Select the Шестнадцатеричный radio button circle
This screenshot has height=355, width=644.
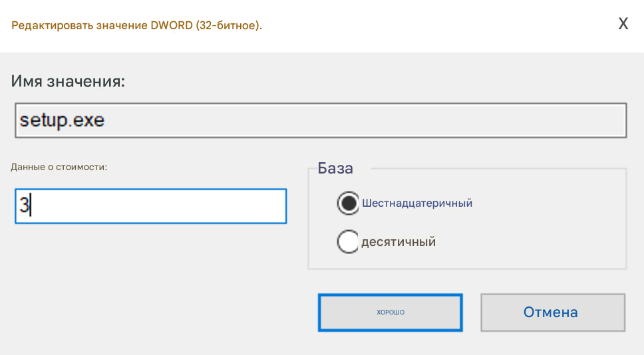[x=348, y=203]
